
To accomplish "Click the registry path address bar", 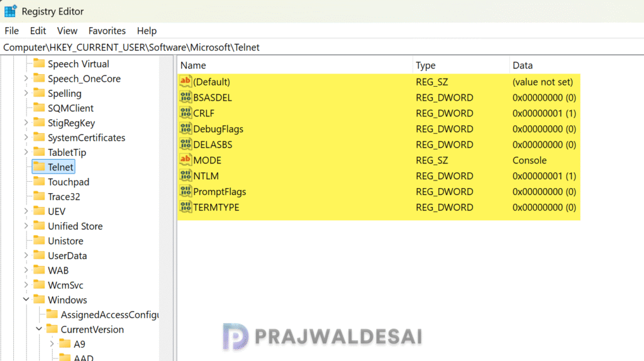I will [322, 47].
